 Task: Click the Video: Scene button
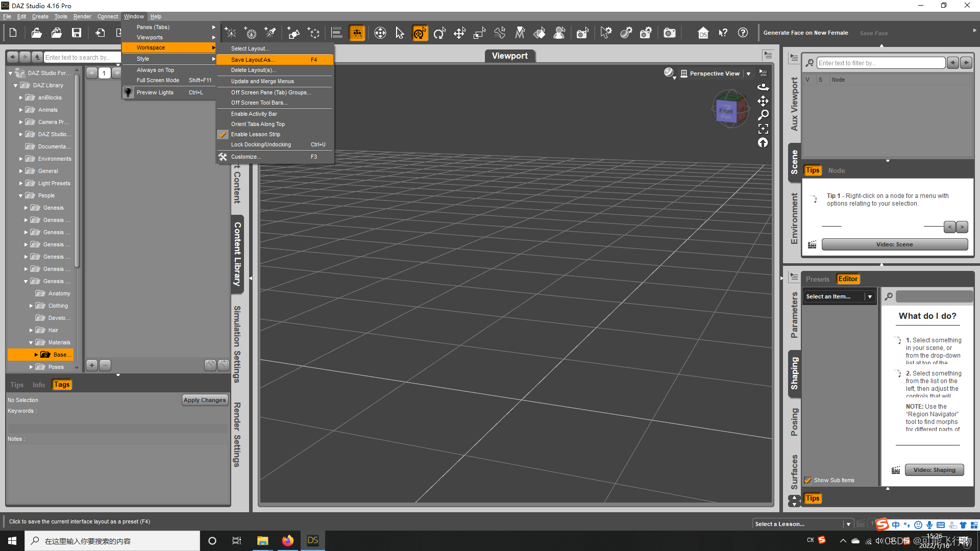895,244
